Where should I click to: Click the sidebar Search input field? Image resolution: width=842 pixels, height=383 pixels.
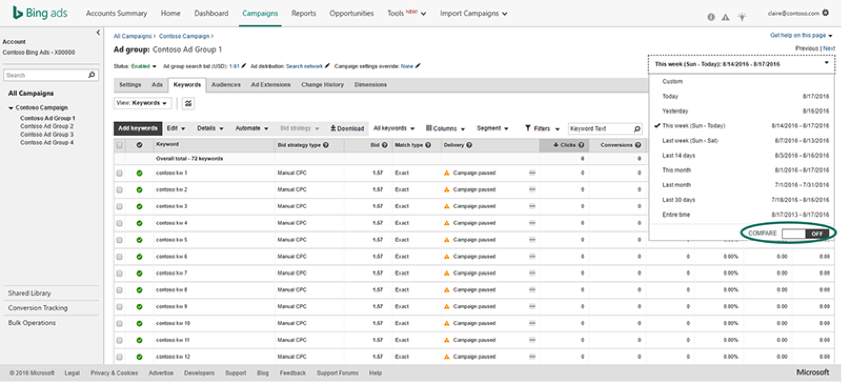pyautogui.click(x=46, y=75)
